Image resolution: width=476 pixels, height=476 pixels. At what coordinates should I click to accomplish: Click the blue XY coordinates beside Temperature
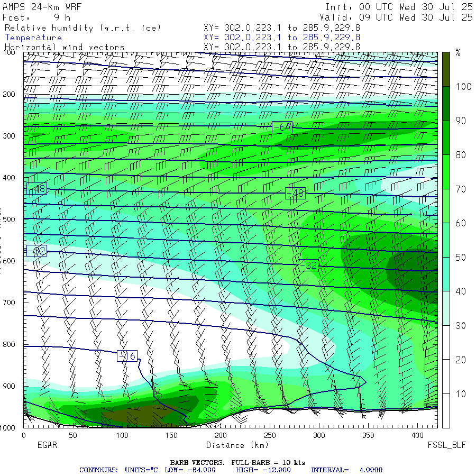coord(282,38)
